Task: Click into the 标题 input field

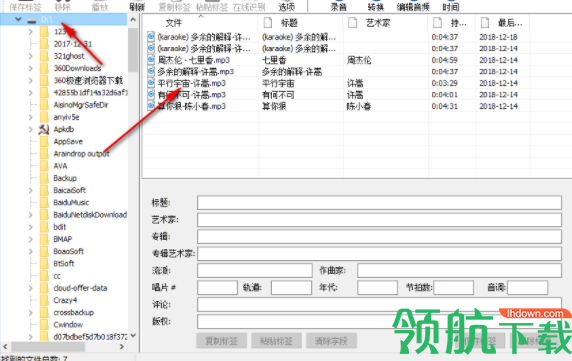Action: [x=379, y=203]
